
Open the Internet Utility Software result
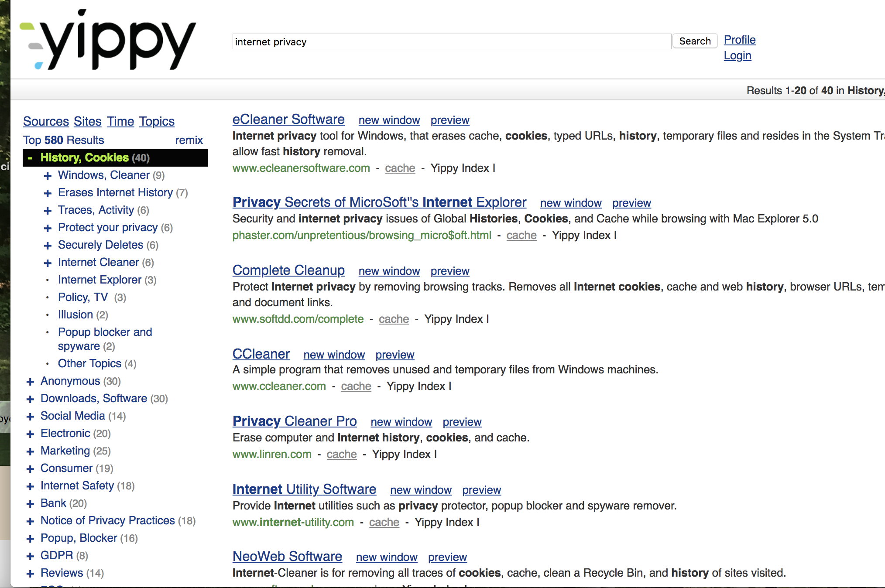tap(304, 489)
